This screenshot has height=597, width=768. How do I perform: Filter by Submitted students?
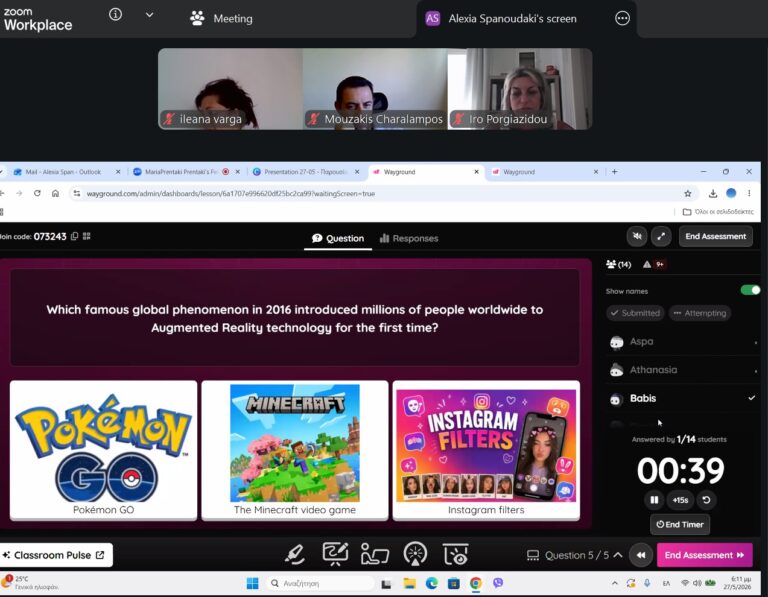pyautogui.click(x=635, y=313)
